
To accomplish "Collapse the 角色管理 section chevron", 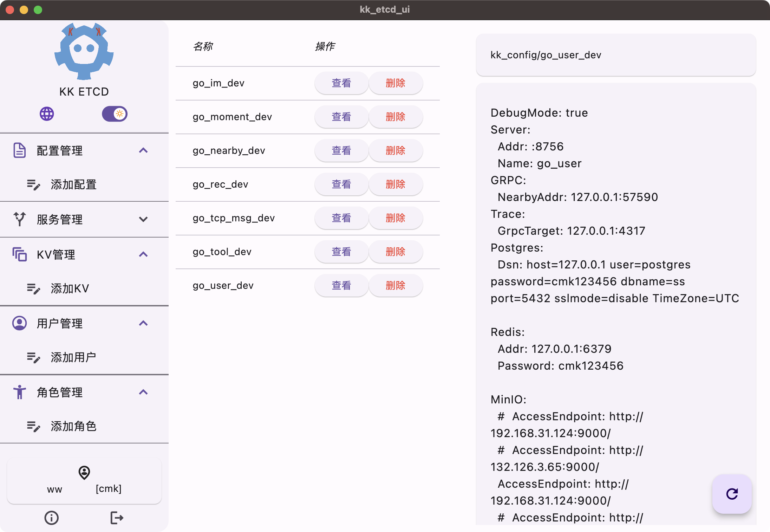I will click(x=143, y=392).
